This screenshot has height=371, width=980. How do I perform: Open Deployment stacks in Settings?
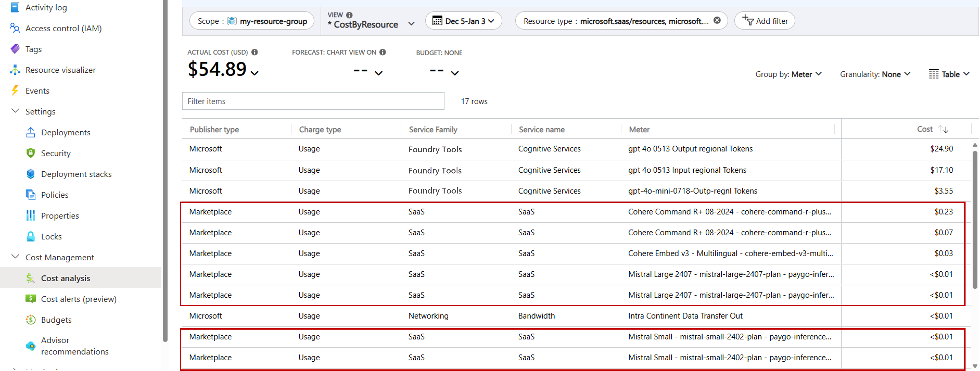[76, 174]
